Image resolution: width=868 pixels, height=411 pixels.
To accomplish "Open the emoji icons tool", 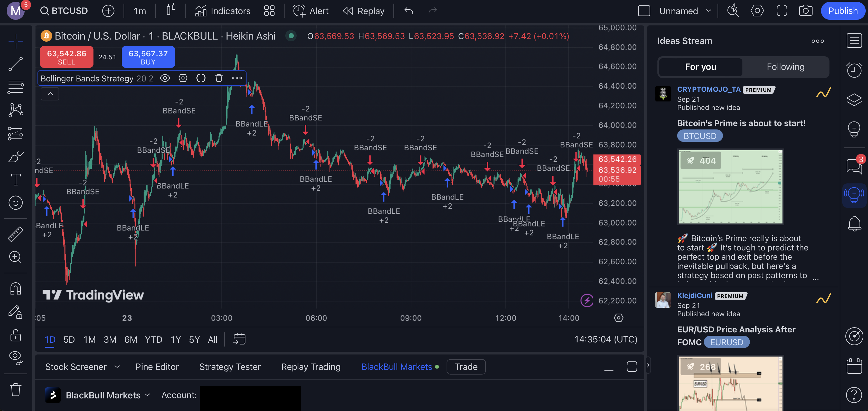I will click(x=15, y=203).
